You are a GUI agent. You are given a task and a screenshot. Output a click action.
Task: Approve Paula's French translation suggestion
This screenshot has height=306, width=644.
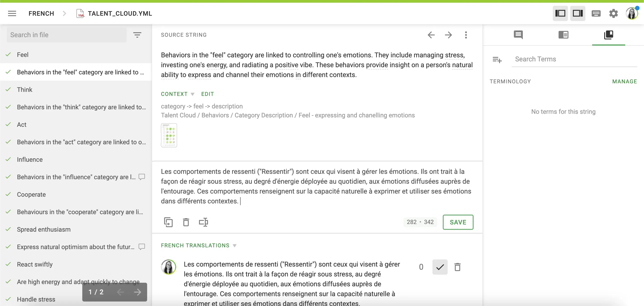pos(440,267)
